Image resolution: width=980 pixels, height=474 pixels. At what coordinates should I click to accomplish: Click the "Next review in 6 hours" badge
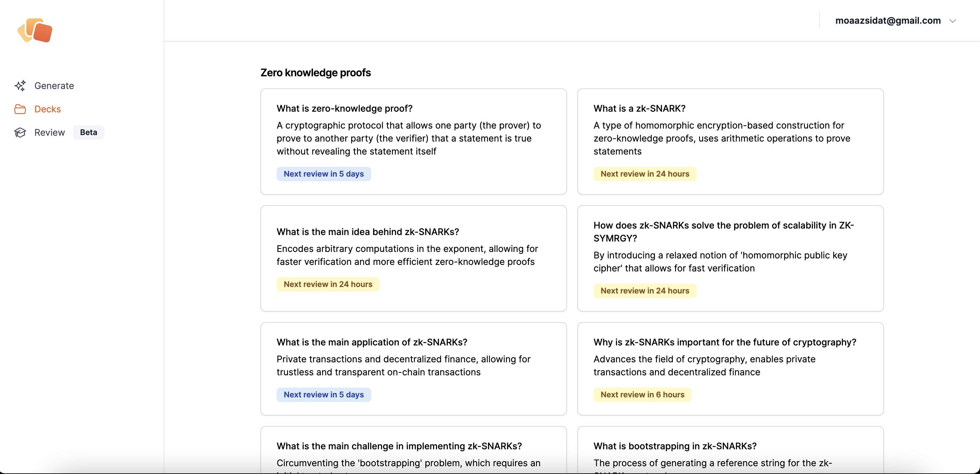[x=642, y=394]
